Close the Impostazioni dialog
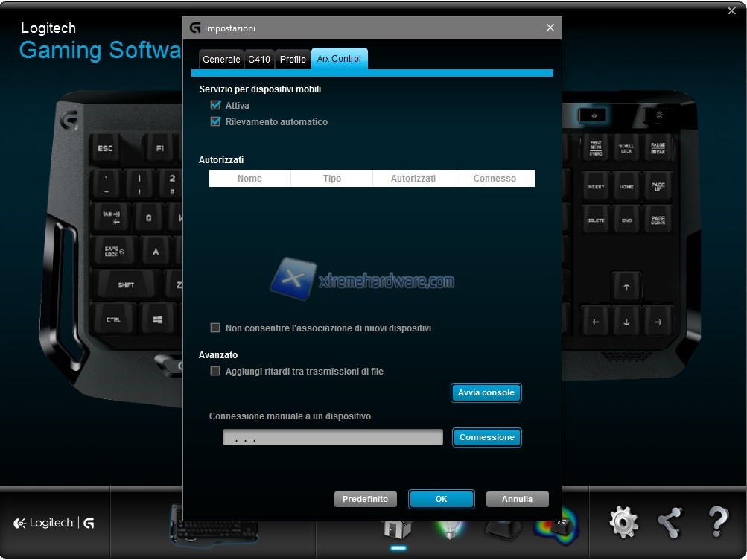 [550, 28]
